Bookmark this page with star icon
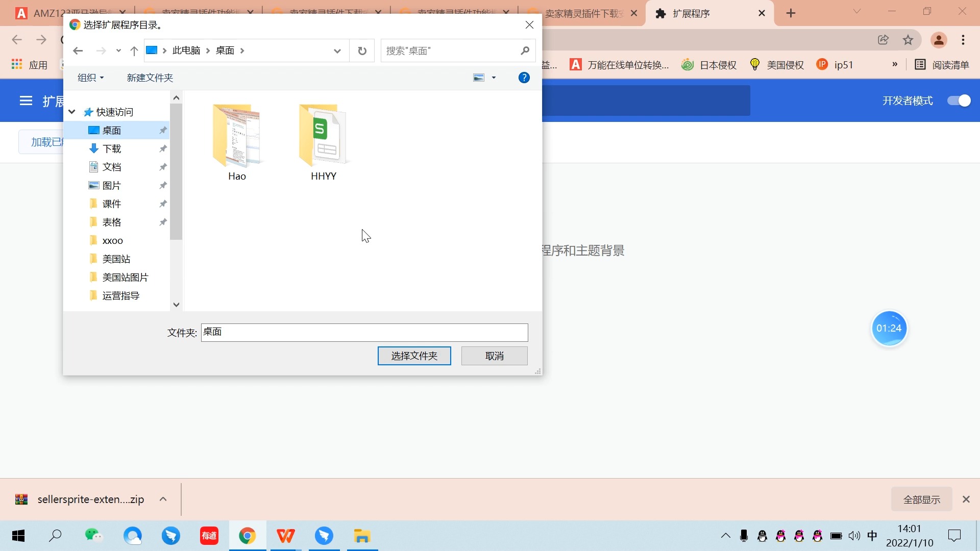Screen dimensions: 980x551 point(908,40)
